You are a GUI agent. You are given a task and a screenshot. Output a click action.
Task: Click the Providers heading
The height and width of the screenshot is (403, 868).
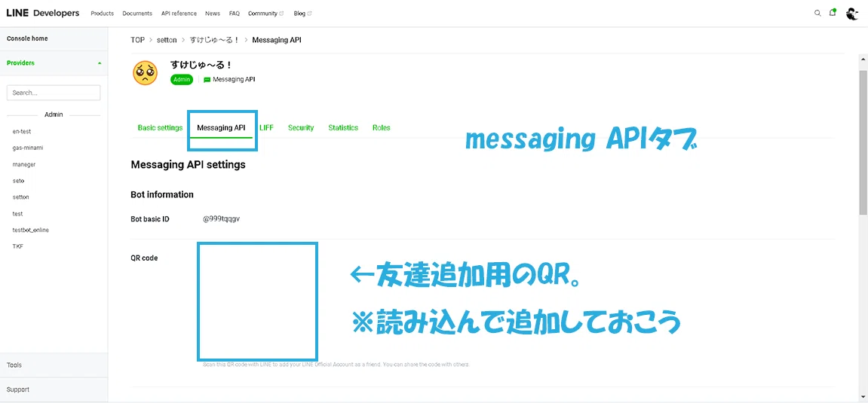20,63
